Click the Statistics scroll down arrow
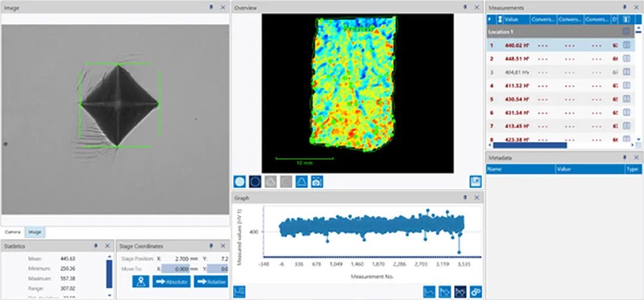This screenshot has height=300, width=644. [109, 295]
